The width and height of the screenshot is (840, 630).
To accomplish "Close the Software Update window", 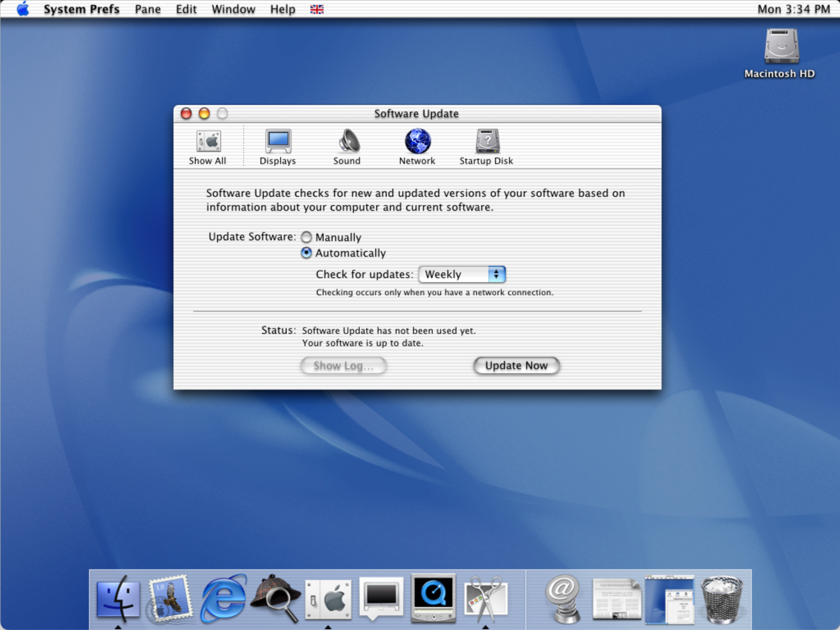I will (186, 113).
